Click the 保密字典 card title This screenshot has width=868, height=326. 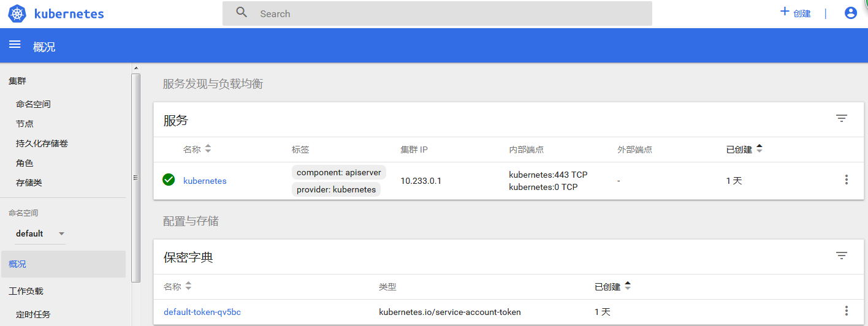click(x=188, y=257)
